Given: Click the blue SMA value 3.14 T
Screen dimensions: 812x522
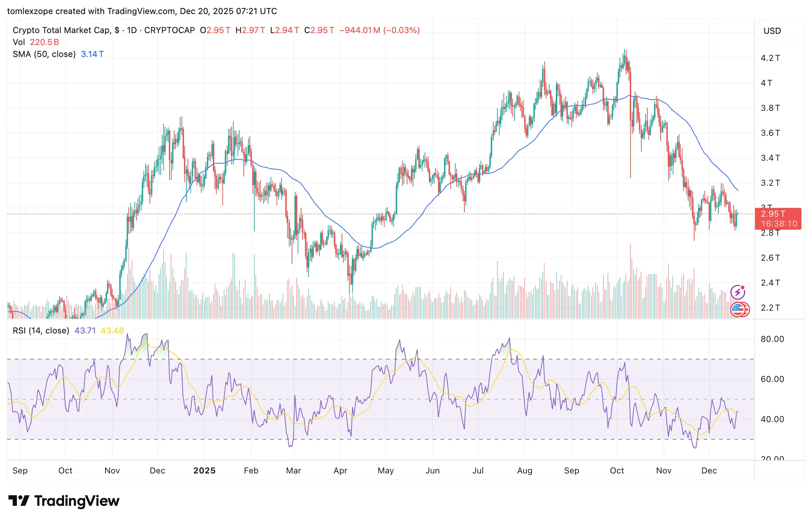Looking at the screenshot, I should click(92, 54).
